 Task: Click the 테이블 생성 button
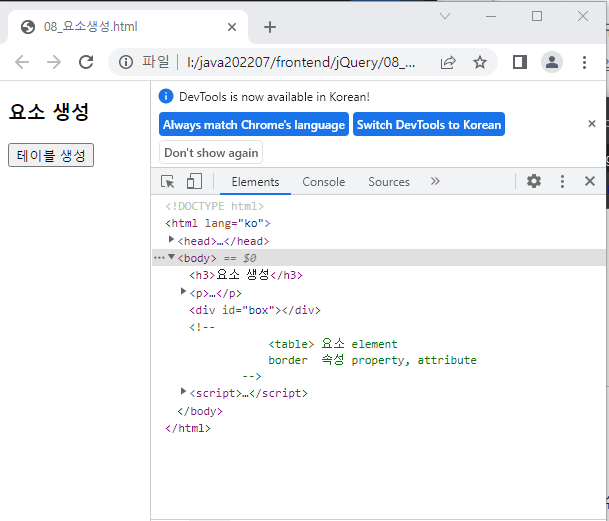(51, 155)
